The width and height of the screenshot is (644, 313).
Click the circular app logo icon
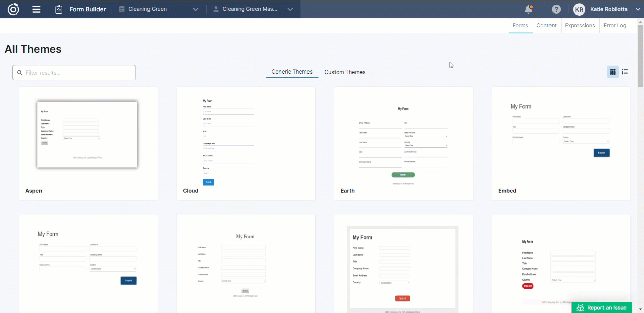click(x=13, y=9)
